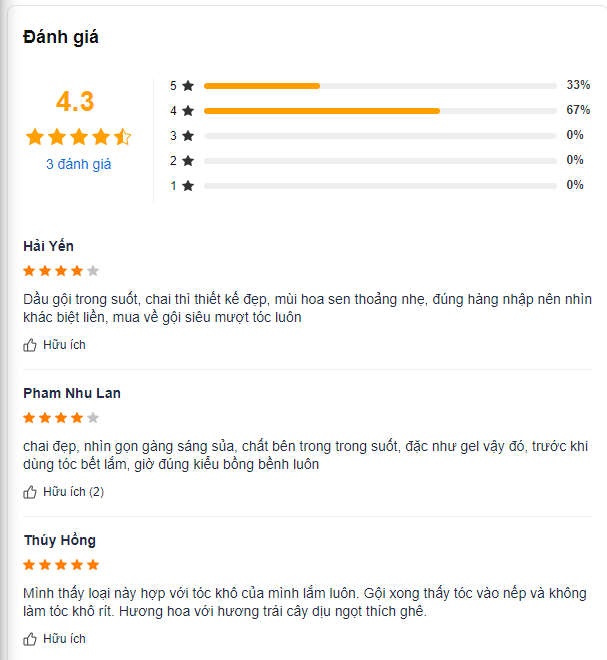This screenshot has height=660, width=607.
Task: Click the gray fifth star on Pham Nhu Lan's rating
Action: [93, 418]
